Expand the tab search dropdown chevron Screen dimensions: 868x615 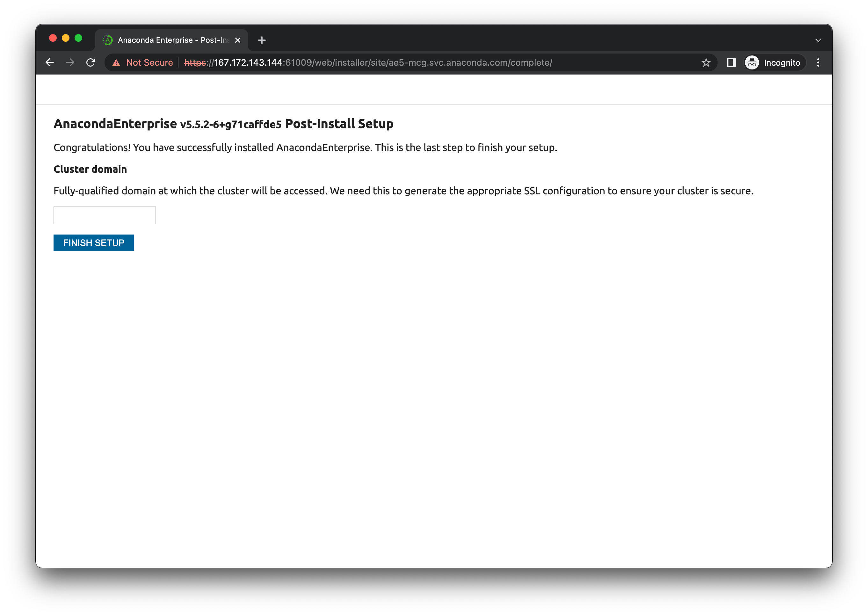818,40
